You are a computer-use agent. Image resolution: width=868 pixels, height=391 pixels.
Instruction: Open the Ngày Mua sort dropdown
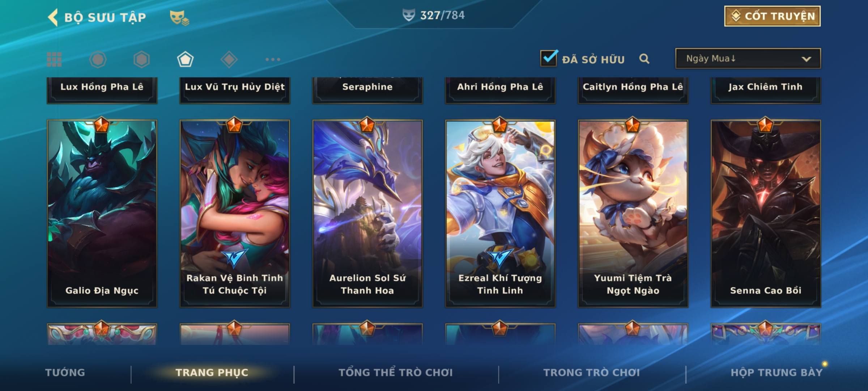(748, 58)
